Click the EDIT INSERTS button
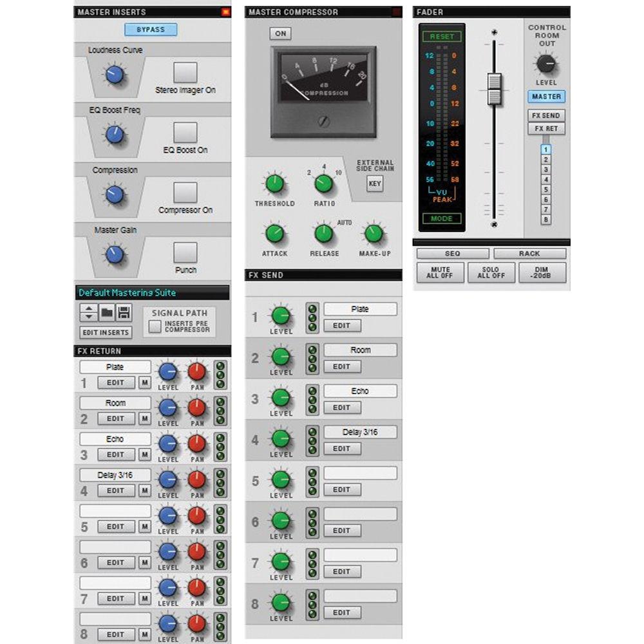Viewport: 644px width, 644px height. click(x=106, y=333)
